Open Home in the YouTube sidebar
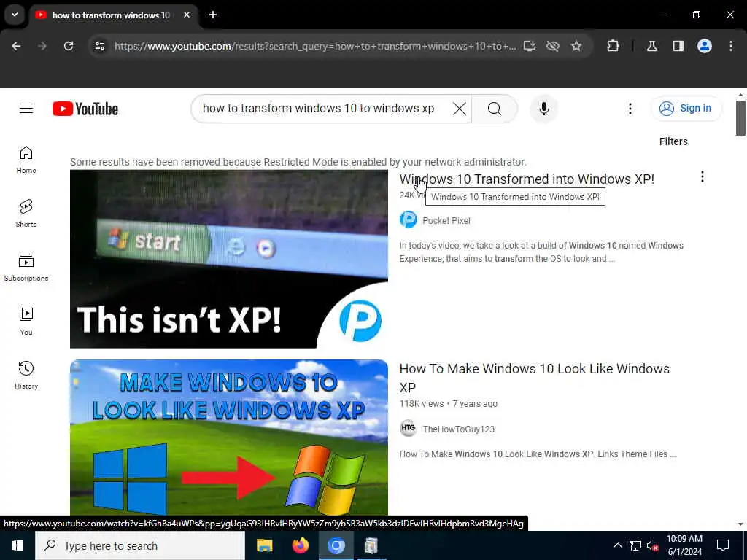Image resolution: width=747 pixels, height=560 pixels. pos(26,160)
